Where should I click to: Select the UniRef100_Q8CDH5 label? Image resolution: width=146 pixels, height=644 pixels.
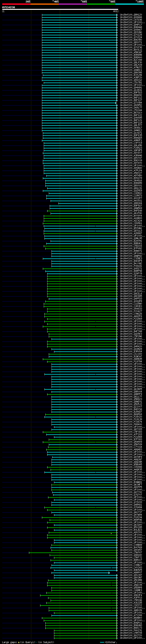(x=131, y=296)
